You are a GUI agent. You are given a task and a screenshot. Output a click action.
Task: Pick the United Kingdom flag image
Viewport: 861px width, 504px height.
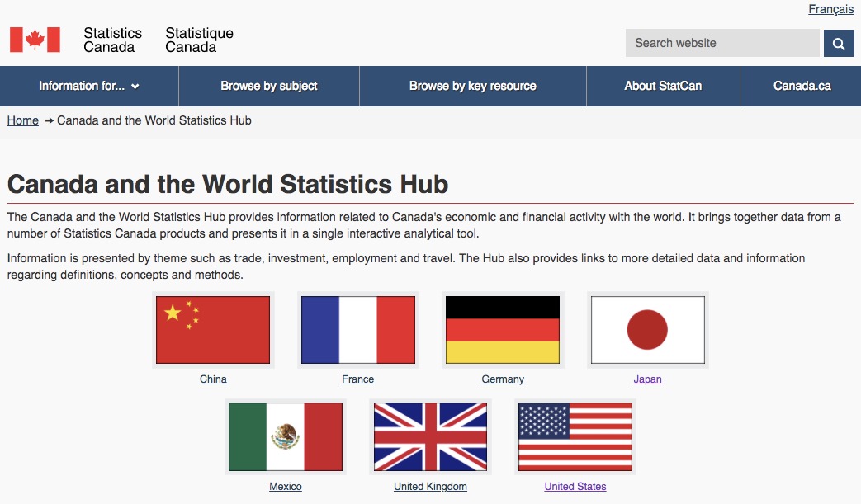430,436
